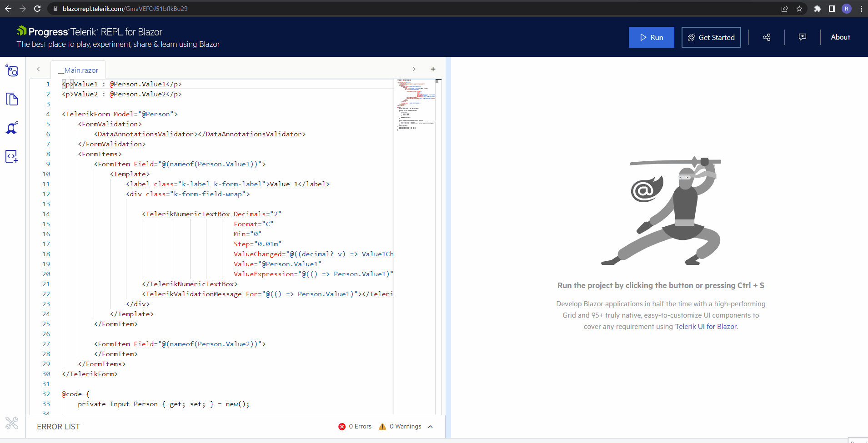Click the k-form-label label line
This screenshot has height=443, width=868.
click(228, 184)
